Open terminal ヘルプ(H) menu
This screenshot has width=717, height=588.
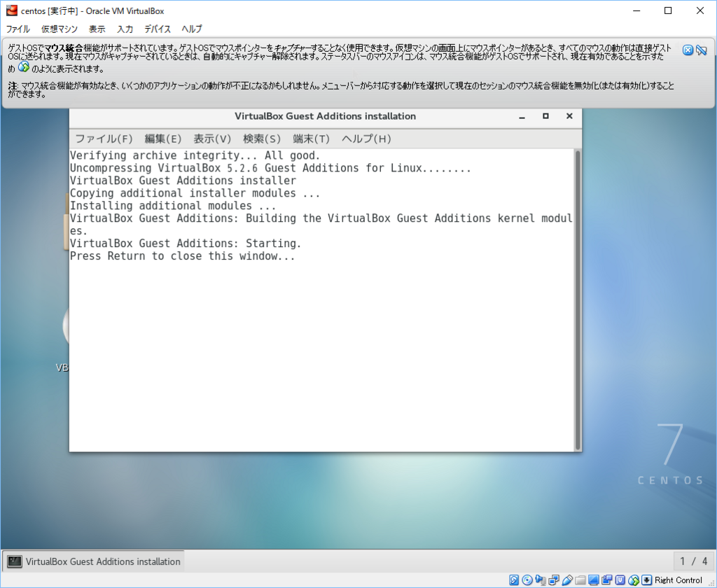tap(366, 139)
